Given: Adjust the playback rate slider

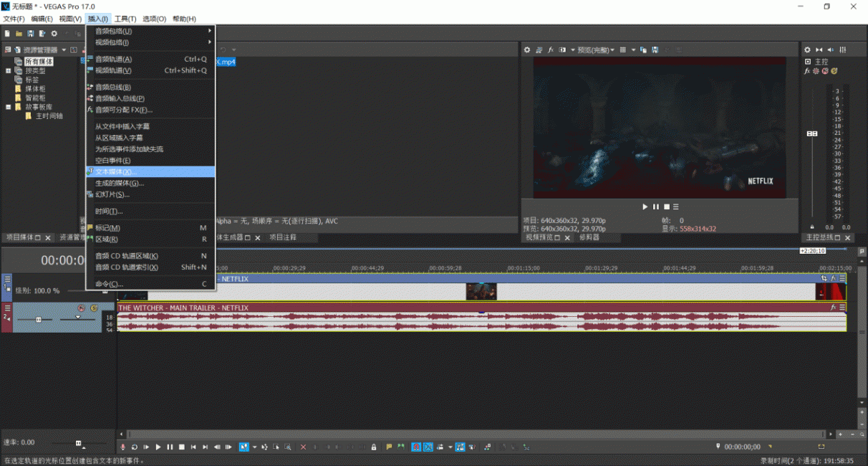Looking at the screenshot, I should [79, 443].
